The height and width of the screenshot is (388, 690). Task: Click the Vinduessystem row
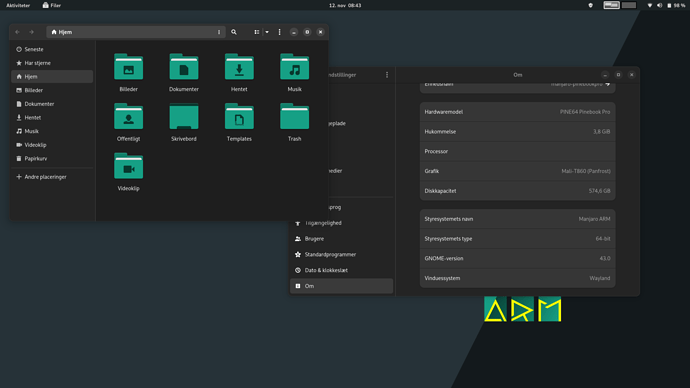[x=518, y=278]
